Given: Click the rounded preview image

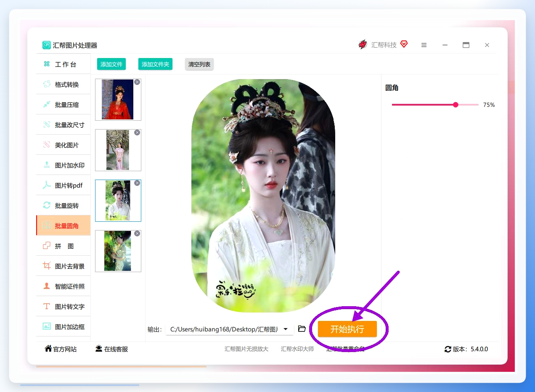Looking at the screenshot, I should point(263,196).
